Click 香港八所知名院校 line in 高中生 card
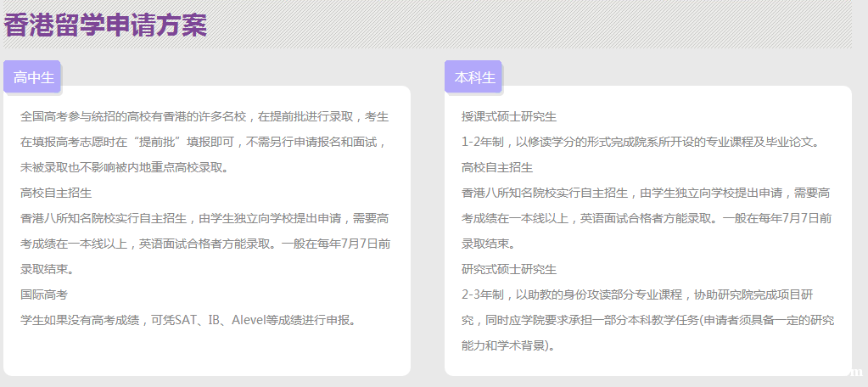868x387 pixels. (x=204, y=218)
